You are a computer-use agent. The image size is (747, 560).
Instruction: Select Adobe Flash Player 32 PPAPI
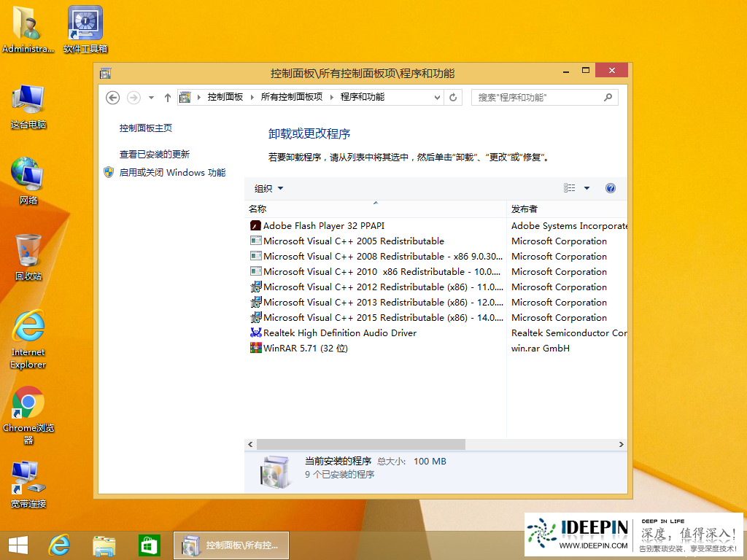tap(324, 226)
